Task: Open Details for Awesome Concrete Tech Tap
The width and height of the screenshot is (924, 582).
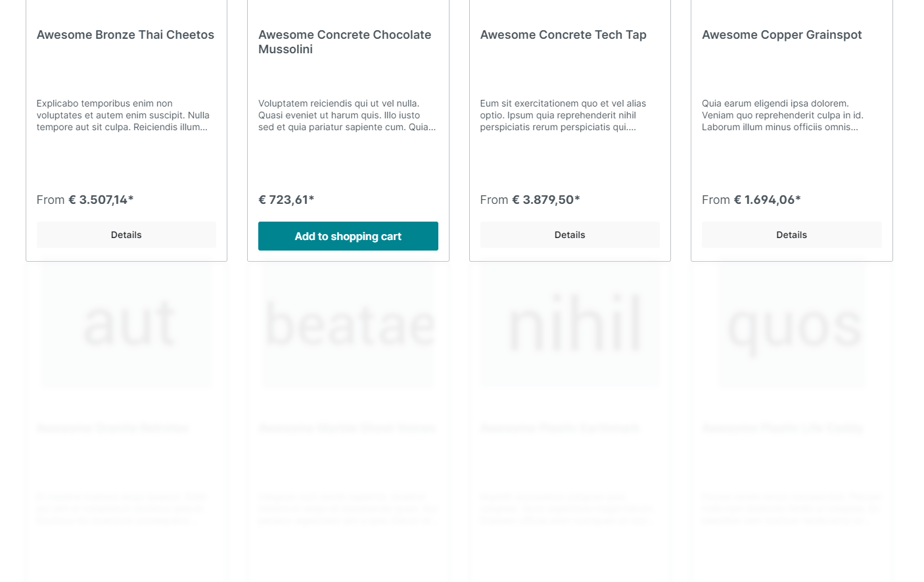Action: click(570, 235)
